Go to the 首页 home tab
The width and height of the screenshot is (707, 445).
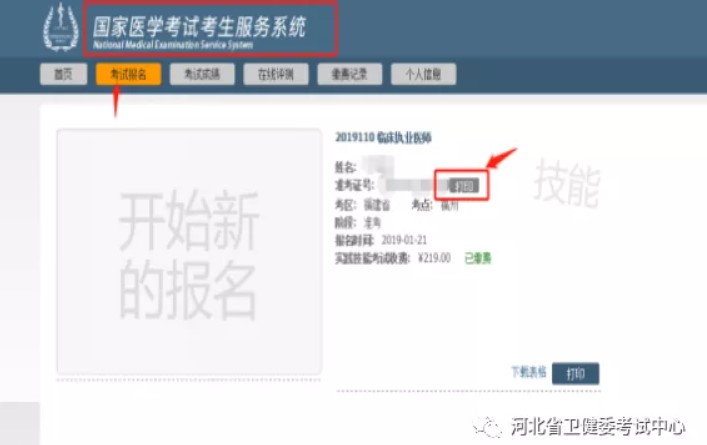coord(63,74)
